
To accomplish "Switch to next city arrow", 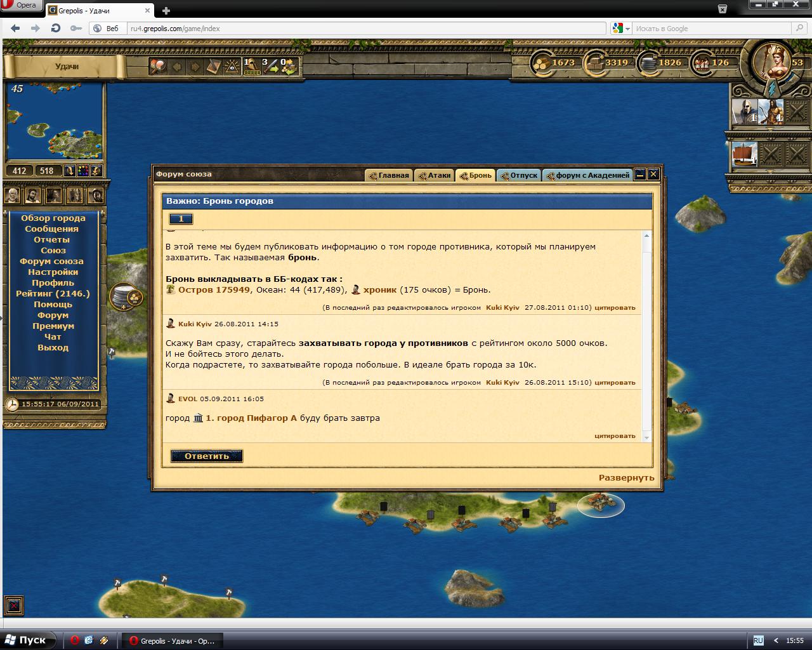I will click(195, 67).
